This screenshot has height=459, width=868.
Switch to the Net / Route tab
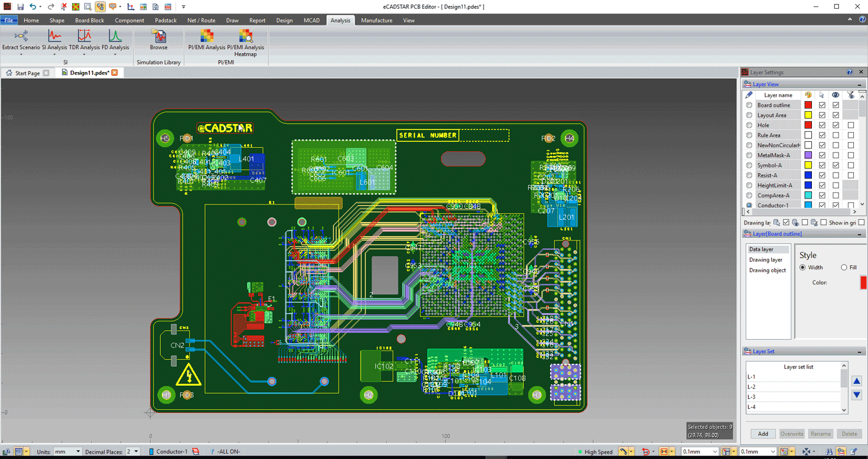(x=201, y=20)
